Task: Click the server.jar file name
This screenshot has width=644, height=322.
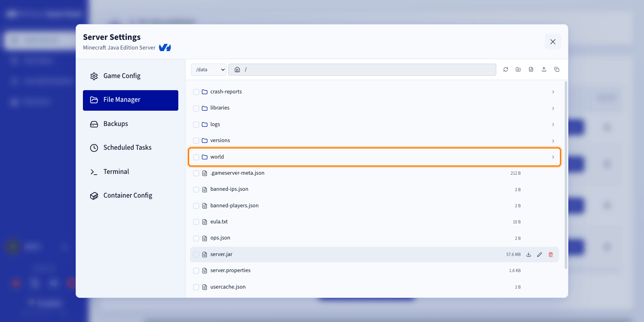Action: tap(221, 254)
